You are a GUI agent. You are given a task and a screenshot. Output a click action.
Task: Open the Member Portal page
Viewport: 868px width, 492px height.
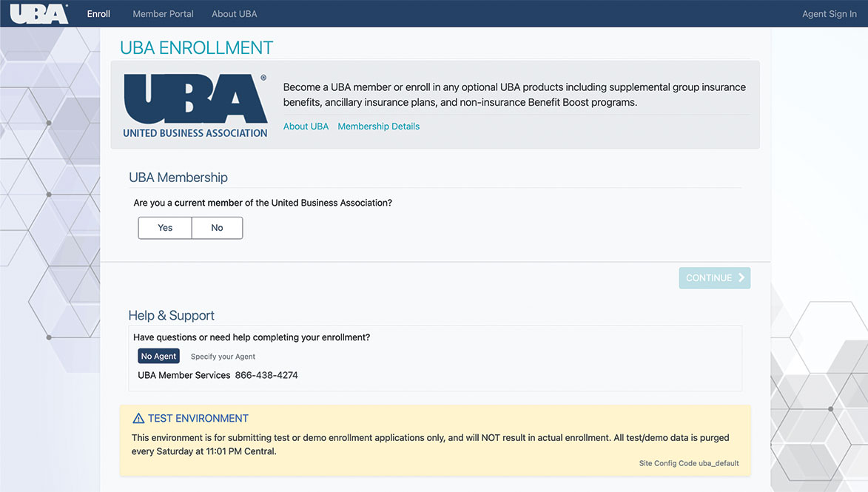tap(163, 13)
